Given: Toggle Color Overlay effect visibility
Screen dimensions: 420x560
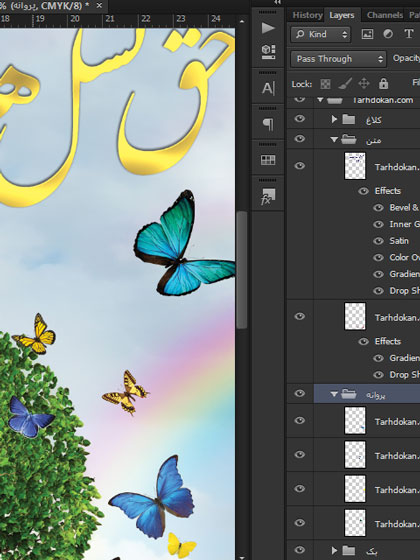Looking at the screenshot, I should pyautogui.click(x=378, y=258).
